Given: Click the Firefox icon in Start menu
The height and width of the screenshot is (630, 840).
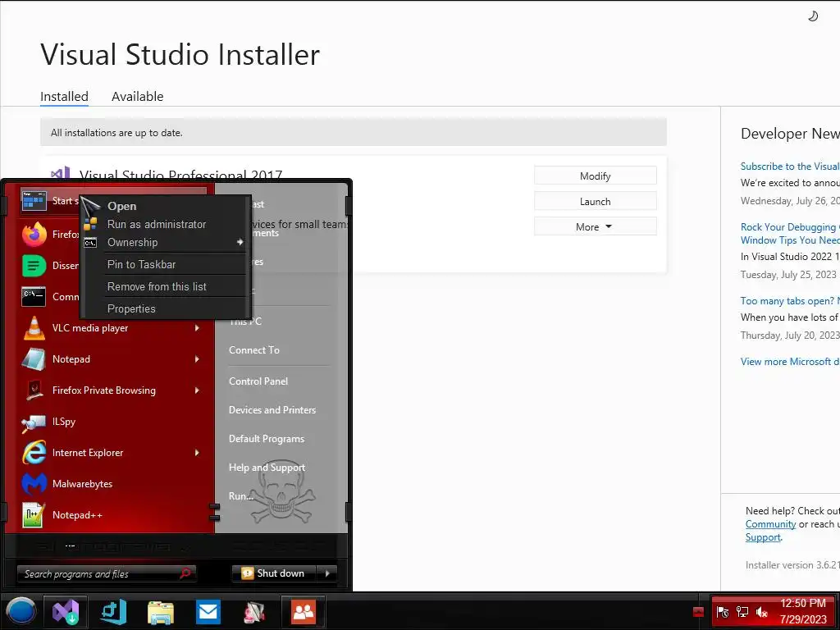Looking at the screenshot, I should [x=34, y=234].
